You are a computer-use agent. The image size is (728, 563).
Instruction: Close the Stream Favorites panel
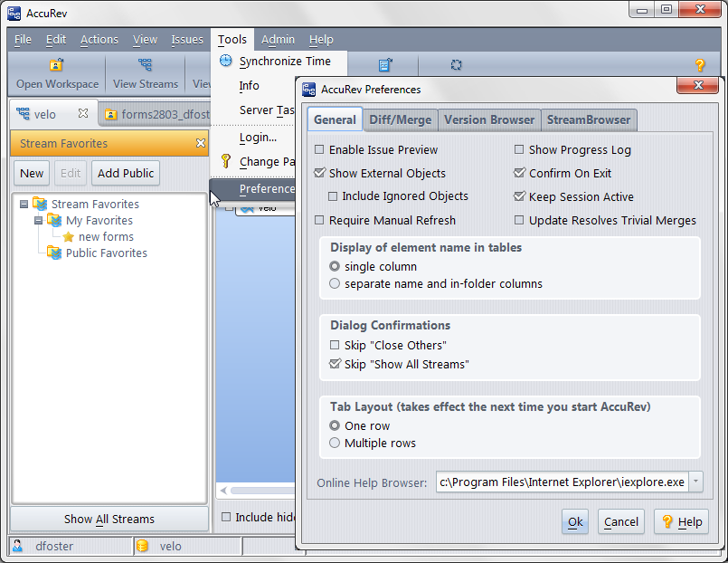(201, 143)
